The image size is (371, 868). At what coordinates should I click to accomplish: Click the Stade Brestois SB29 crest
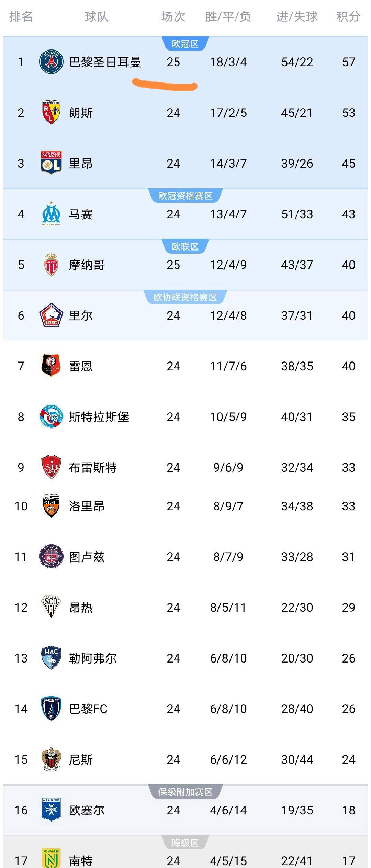[x=51, y=467]
